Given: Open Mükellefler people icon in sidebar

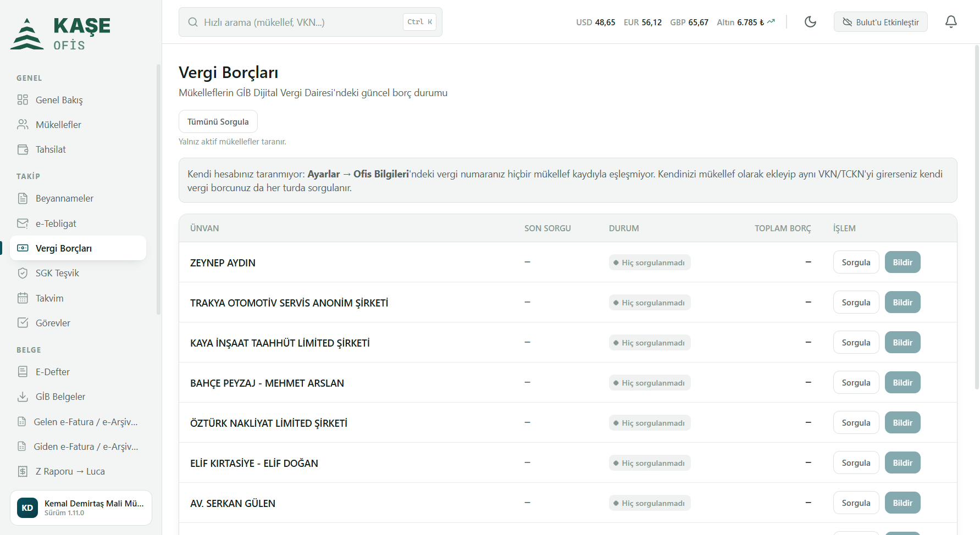Looking at the screenshot, I should coord(23,125).
